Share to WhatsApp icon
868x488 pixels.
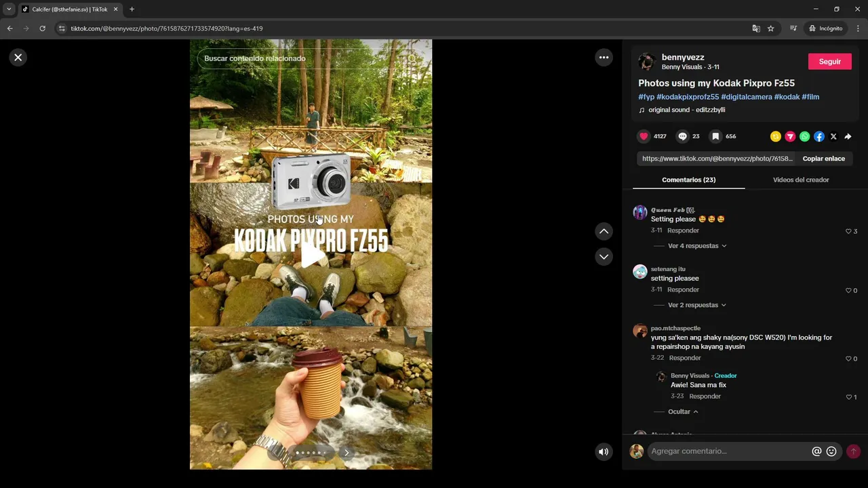point(804,136)
